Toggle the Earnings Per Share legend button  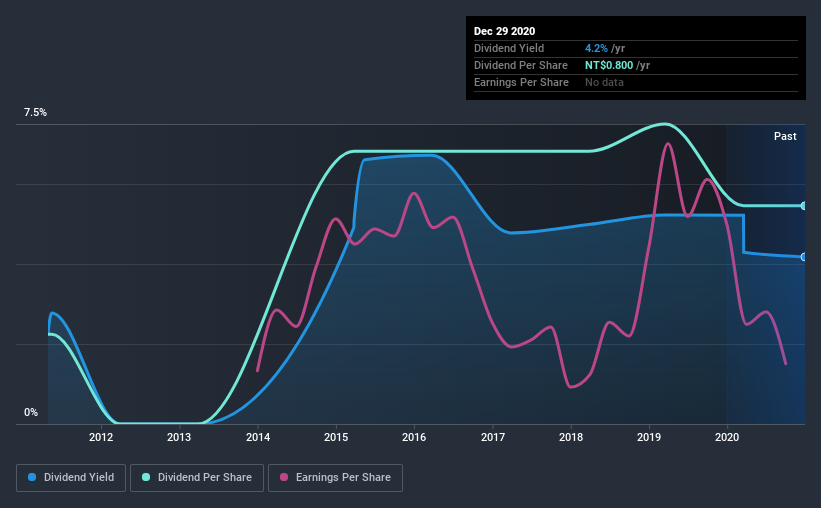pos(336,478)
